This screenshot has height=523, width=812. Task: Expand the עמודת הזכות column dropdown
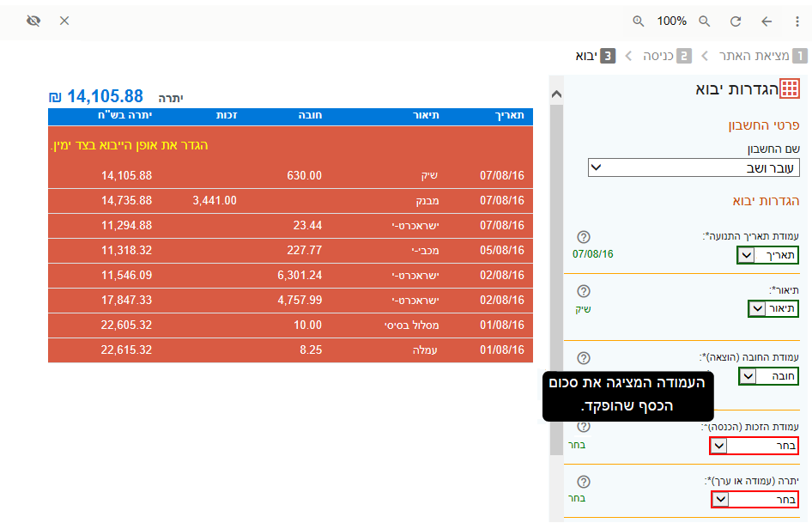tap(754, 446)
